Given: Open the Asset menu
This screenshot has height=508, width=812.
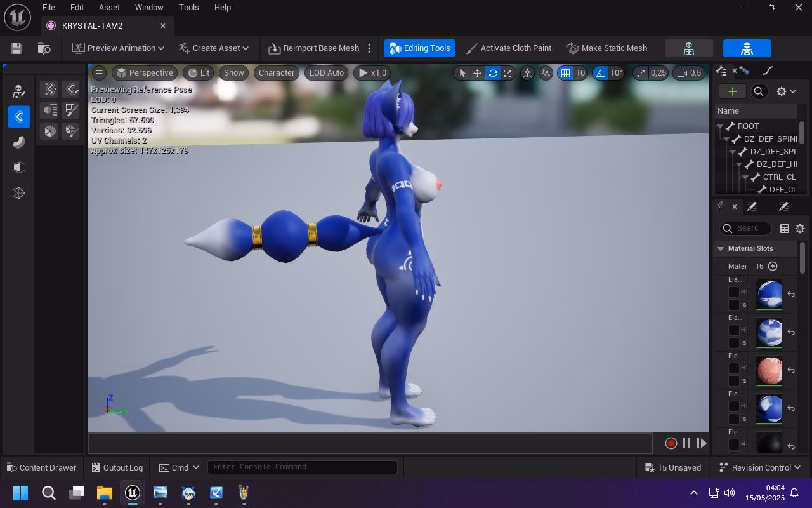Looking at the screenshot, I should coord(109,8).
